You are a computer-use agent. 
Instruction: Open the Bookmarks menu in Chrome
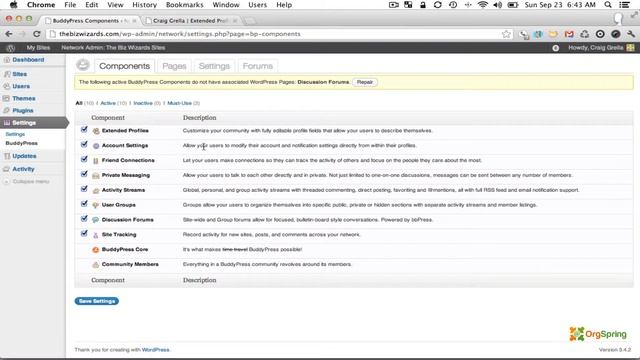pyautogui.click(x=184, y=5)
